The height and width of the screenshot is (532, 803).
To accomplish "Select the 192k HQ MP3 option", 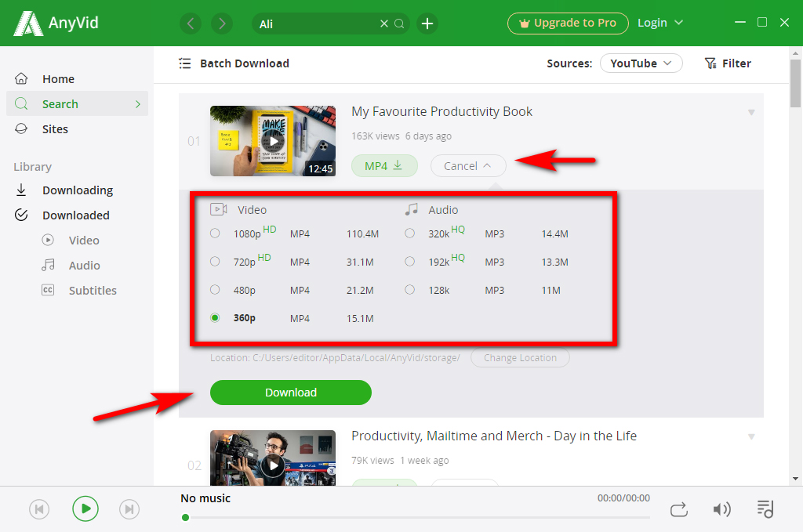I will (x=409, y=262).
